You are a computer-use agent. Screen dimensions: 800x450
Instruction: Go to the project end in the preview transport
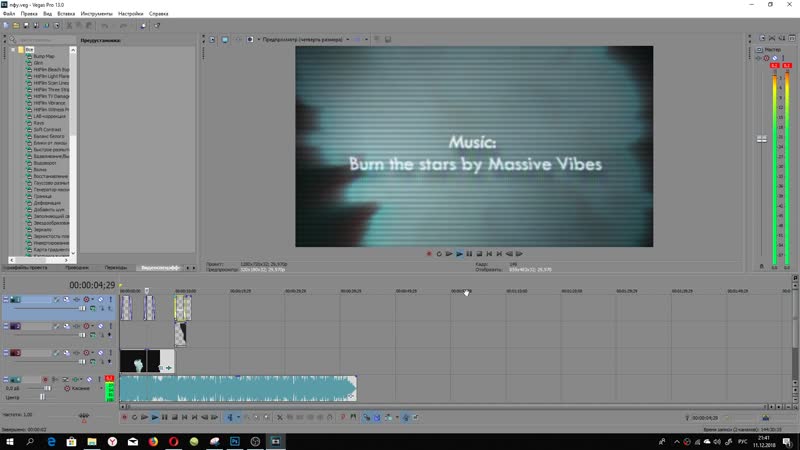click(x=499, y=254)
